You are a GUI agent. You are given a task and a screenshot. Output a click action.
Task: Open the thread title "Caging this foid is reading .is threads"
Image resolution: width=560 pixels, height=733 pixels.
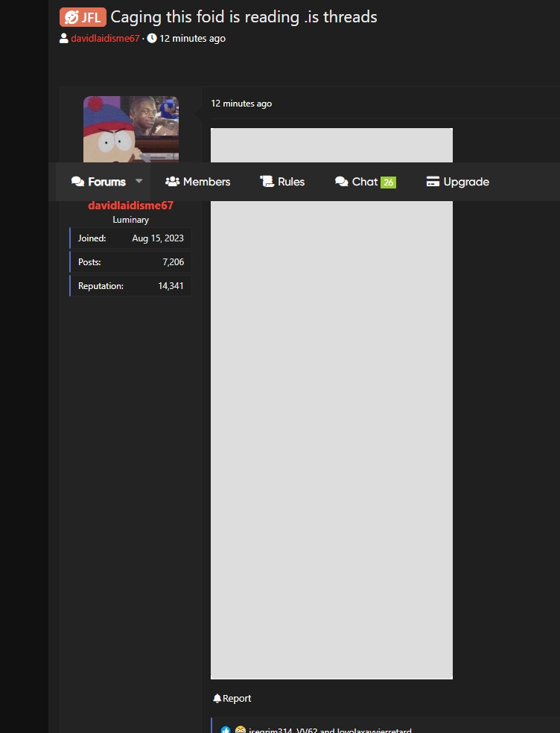coord(244,17)
